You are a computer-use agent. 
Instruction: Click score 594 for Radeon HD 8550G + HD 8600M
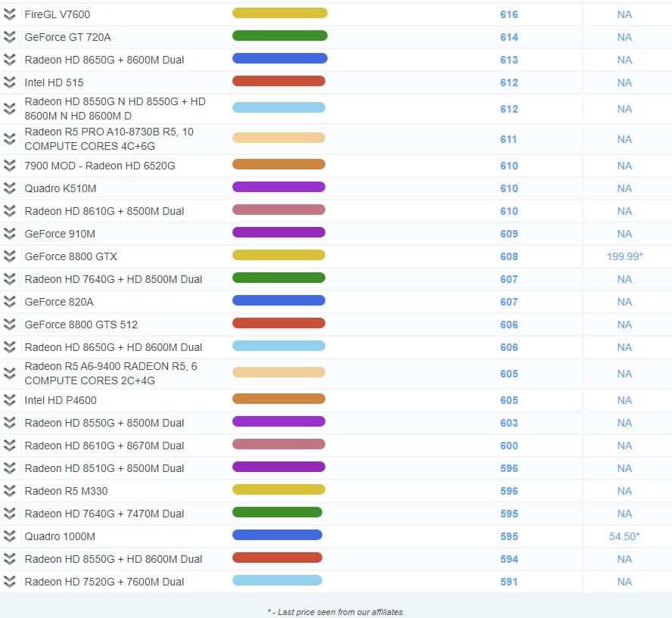coord(509,559)
